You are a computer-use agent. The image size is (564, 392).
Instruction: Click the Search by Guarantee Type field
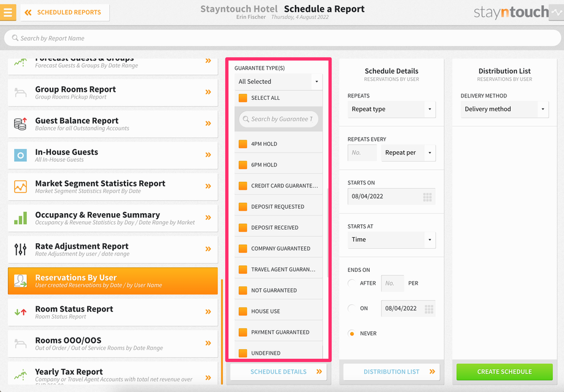coord(279,119)
